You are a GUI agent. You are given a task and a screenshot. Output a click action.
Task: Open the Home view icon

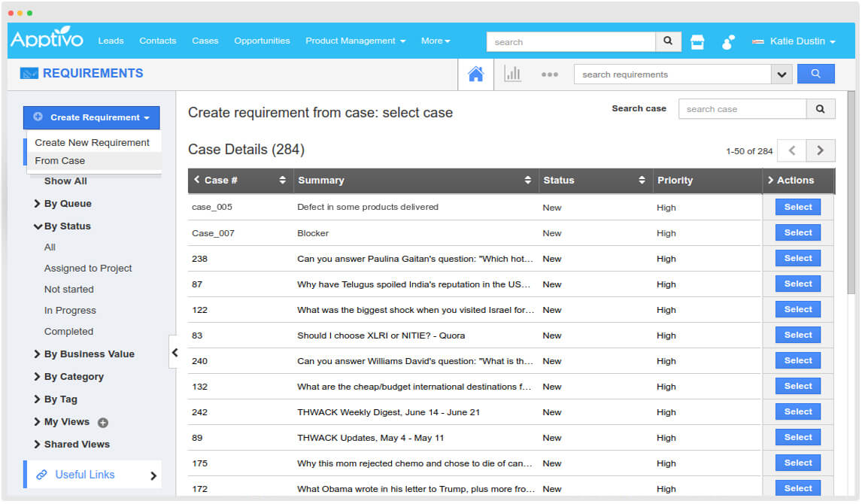[475, 73]
